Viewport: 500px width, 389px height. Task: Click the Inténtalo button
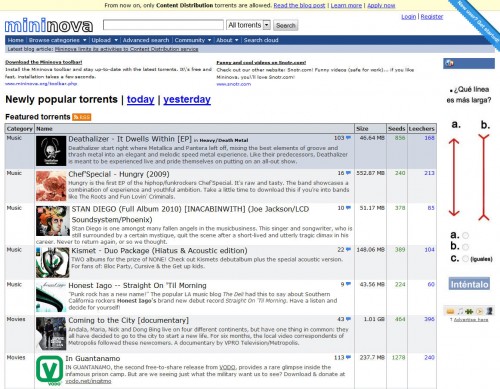click(x=469, y=284)
